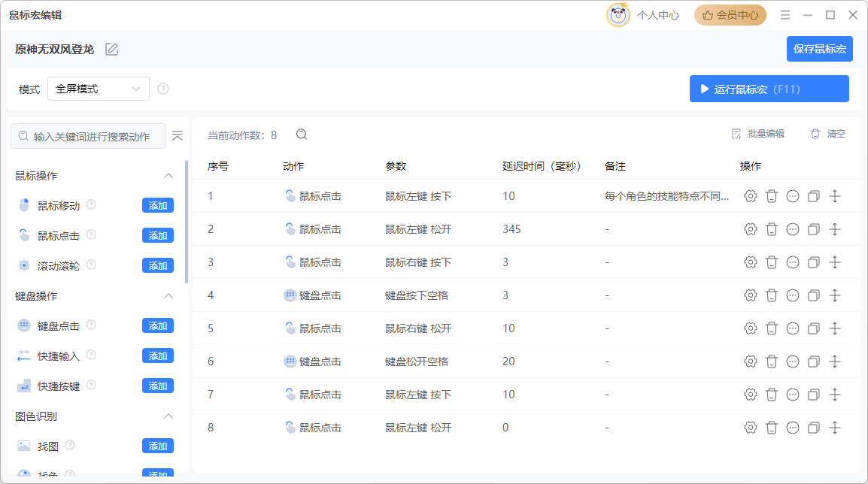Click search icon next to 当前动作数

302,135
